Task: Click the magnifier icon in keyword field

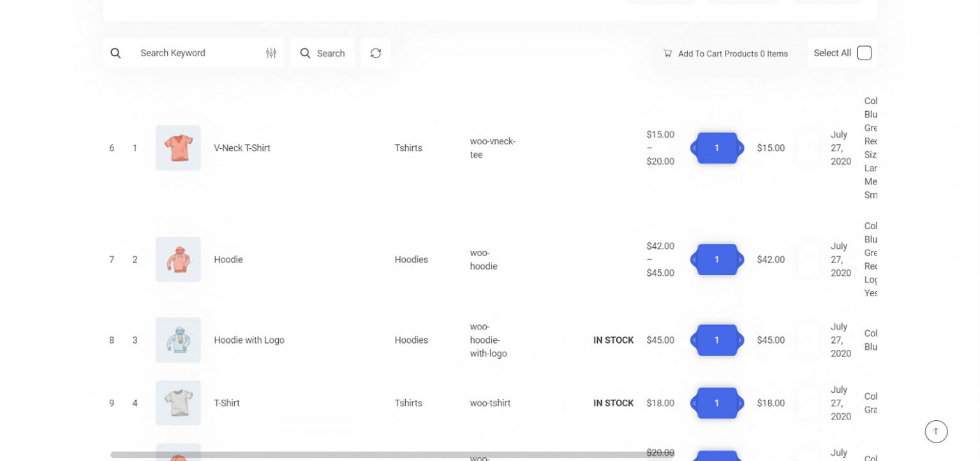Action: [x=115, y=53]
